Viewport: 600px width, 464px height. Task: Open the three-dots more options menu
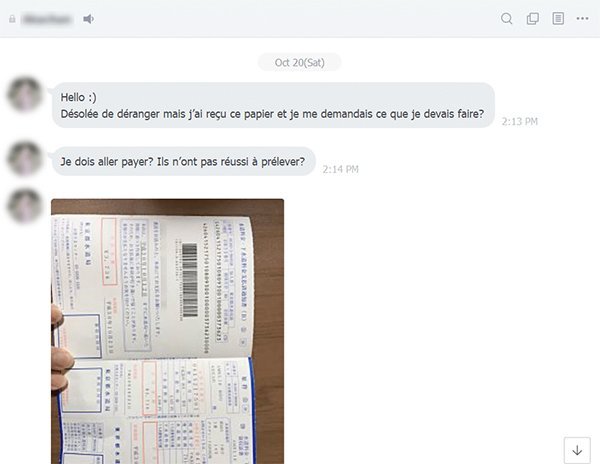click(582, 18)
